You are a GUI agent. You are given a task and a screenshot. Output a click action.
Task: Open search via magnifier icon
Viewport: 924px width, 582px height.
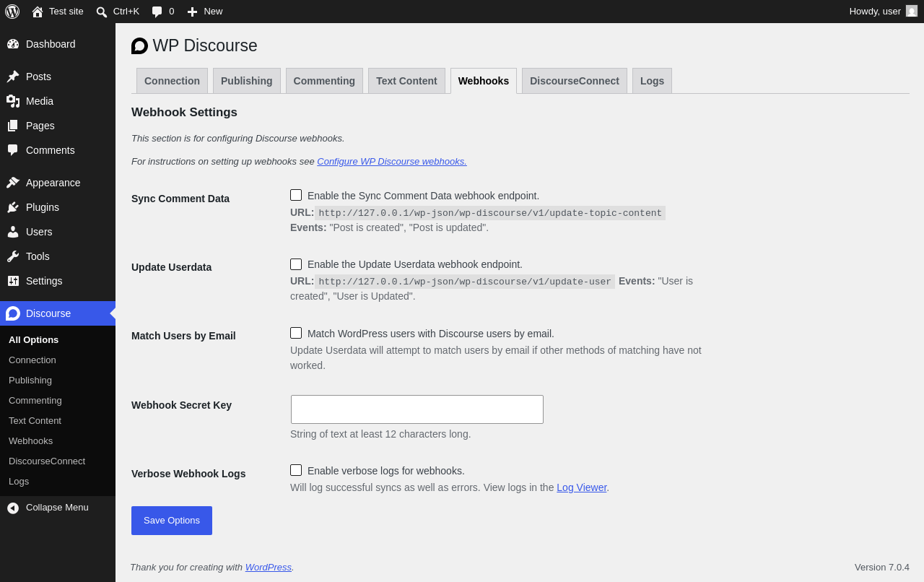tap(102, 12)
